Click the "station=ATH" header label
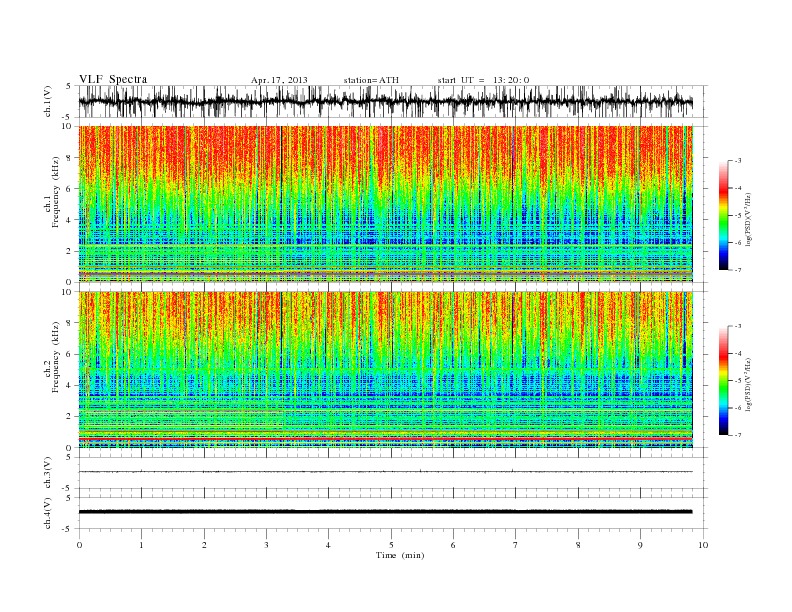Screen dimensions: 792x612 pyautogui.click(x=371, y=80)
